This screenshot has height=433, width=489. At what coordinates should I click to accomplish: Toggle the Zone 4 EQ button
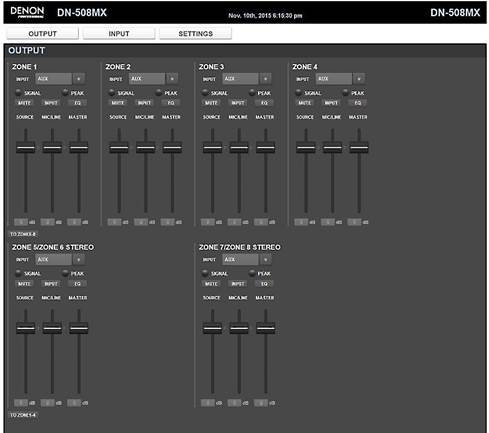coord(358,103)
